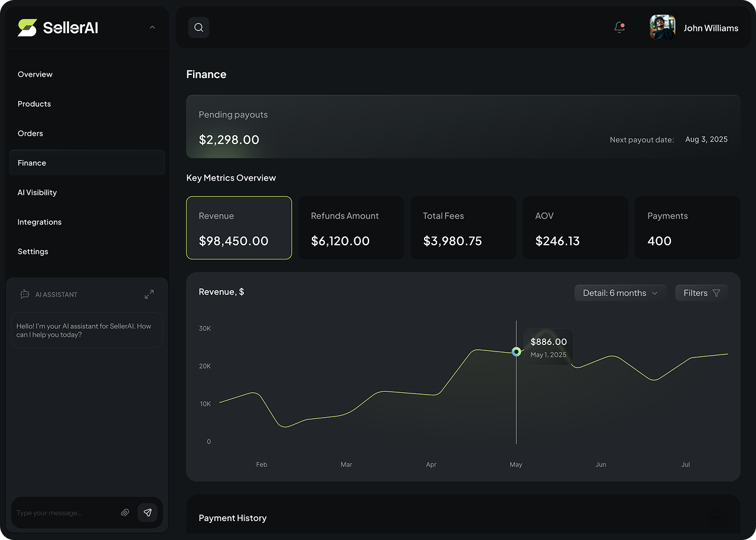Click the AI Assistant chat bubble icon
Viewport: 756px width, 540px height.
(x=24, y=294)
